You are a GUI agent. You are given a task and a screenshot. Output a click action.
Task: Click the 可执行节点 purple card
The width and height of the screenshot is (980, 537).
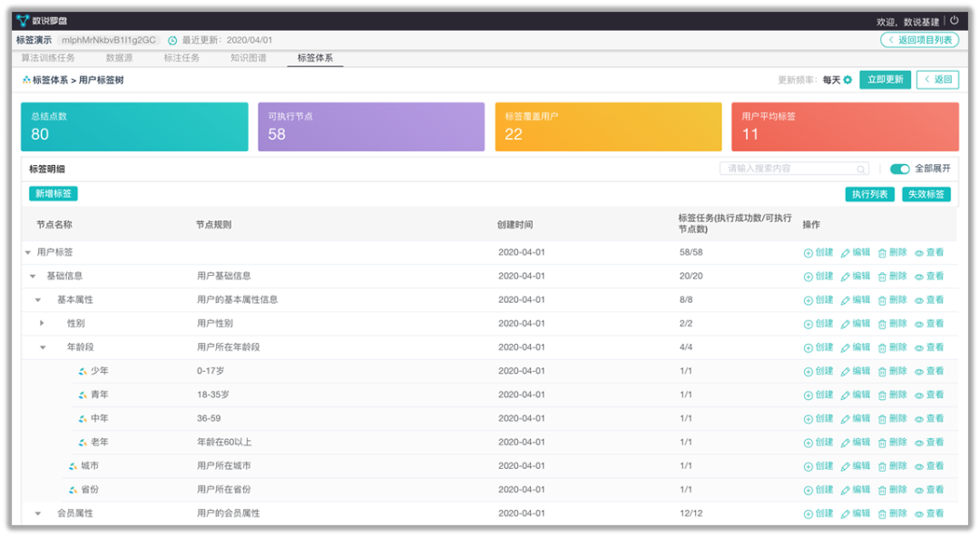click(x=371, y=127)
